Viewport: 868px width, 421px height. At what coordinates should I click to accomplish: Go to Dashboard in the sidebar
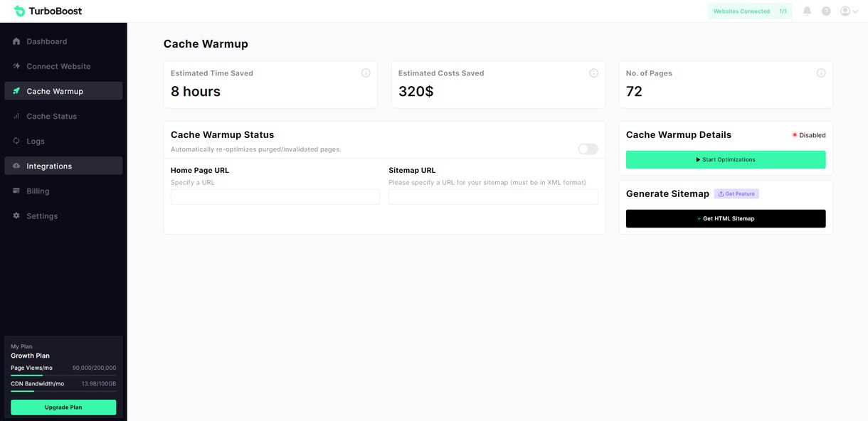(x=63, y=41)
